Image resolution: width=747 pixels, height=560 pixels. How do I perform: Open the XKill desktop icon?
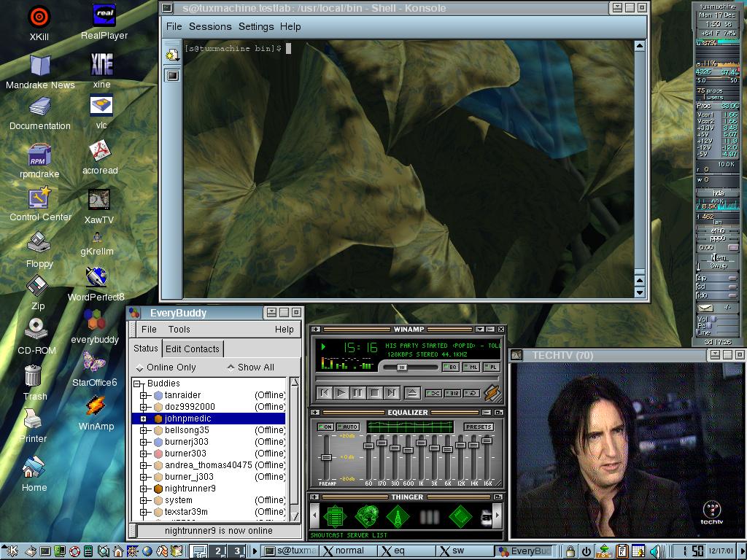pos(39,17)
